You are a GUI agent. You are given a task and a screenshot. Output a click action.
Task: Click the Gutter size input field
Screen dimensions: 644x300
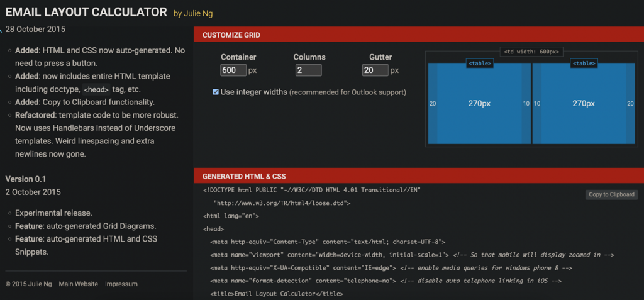pos(375,70)
